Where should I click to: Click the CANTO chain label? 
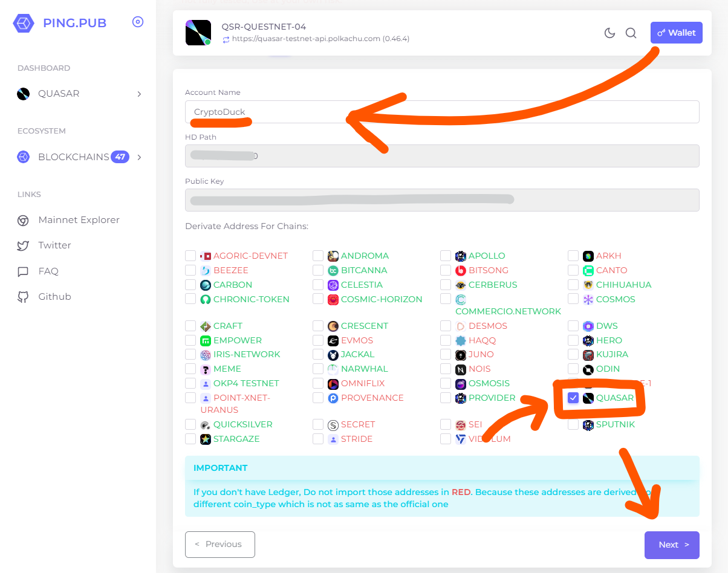[x=611, y=270]
